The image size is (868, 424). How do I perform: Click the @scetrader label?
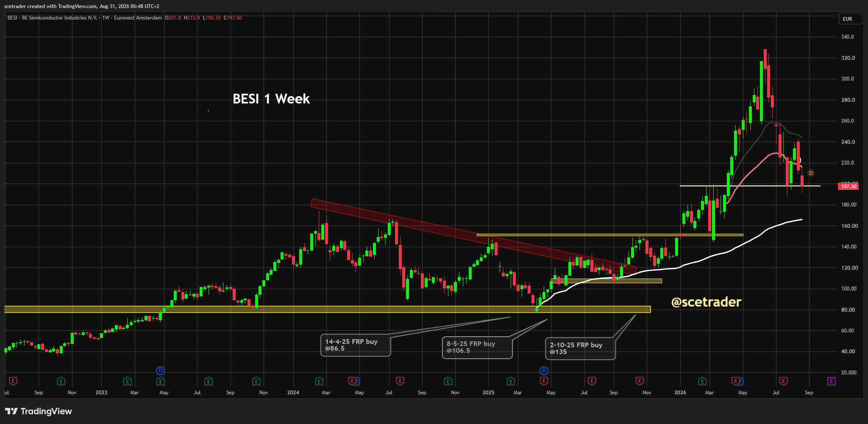[x=706, y=302]
